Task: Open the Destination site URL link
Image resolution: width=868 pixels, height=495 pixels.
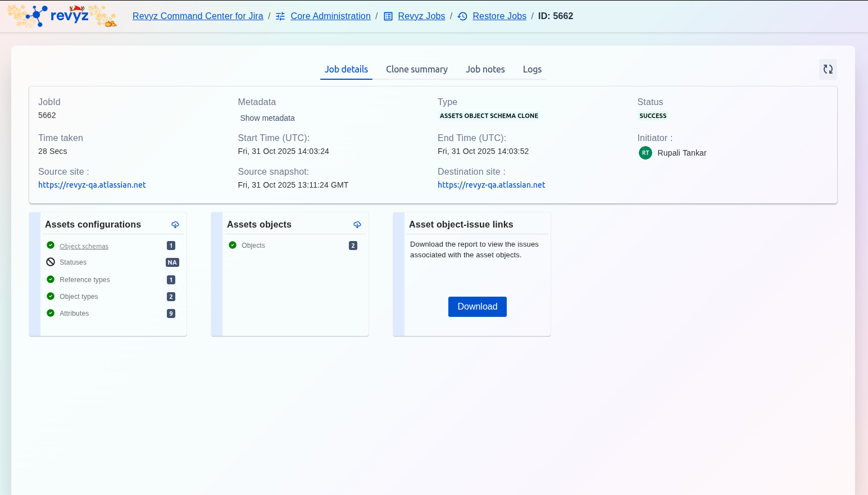Action: coord(491,185)
